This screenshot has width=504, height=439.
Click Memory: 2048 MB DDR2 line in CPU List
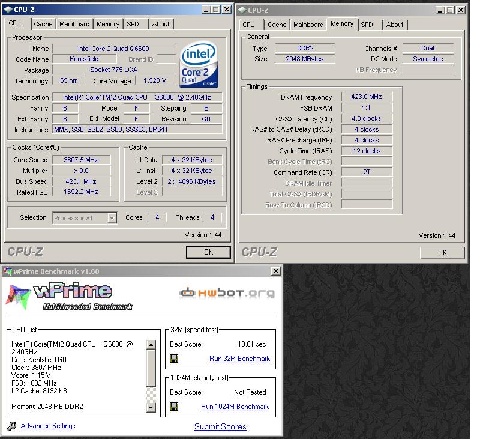coord(47,407)
